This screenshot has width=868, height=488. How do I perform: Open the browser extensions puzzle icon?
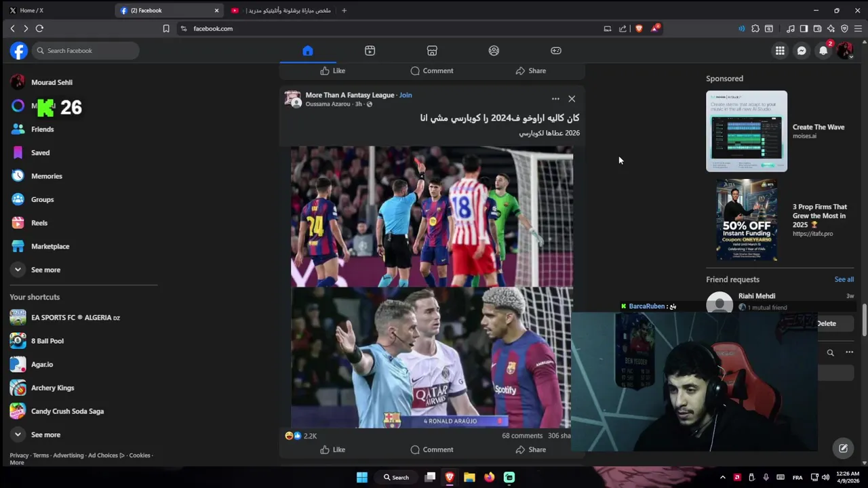click(755, 28)
